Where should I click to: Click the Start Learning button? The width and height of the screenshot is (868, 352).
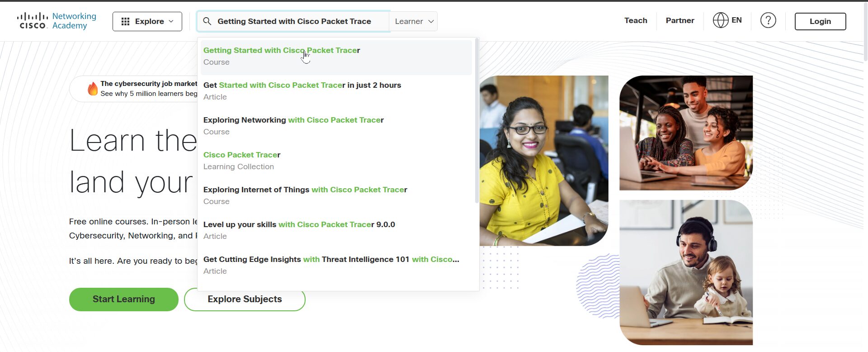coord(124,299)
